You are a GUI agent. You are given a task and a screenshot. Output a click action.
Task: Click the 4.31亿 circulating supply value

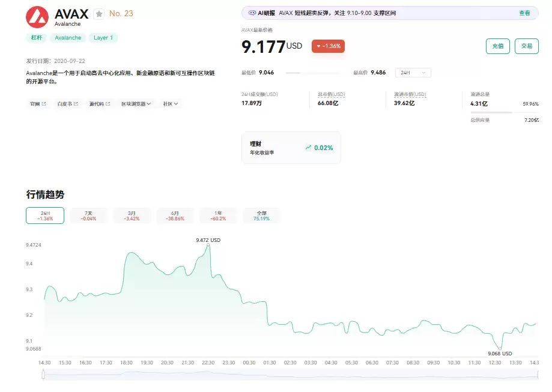coord(479,104)
